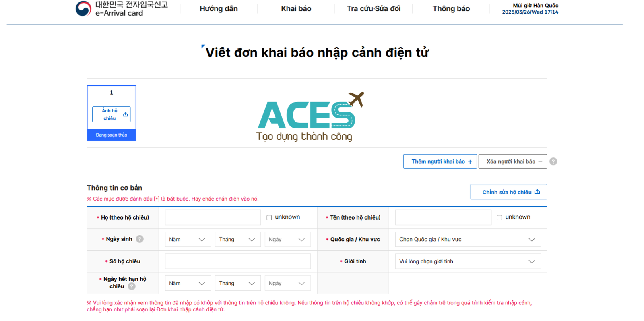
Task: Click the Họ (theo hộ chiếu) input field
Action: point(213,217)
